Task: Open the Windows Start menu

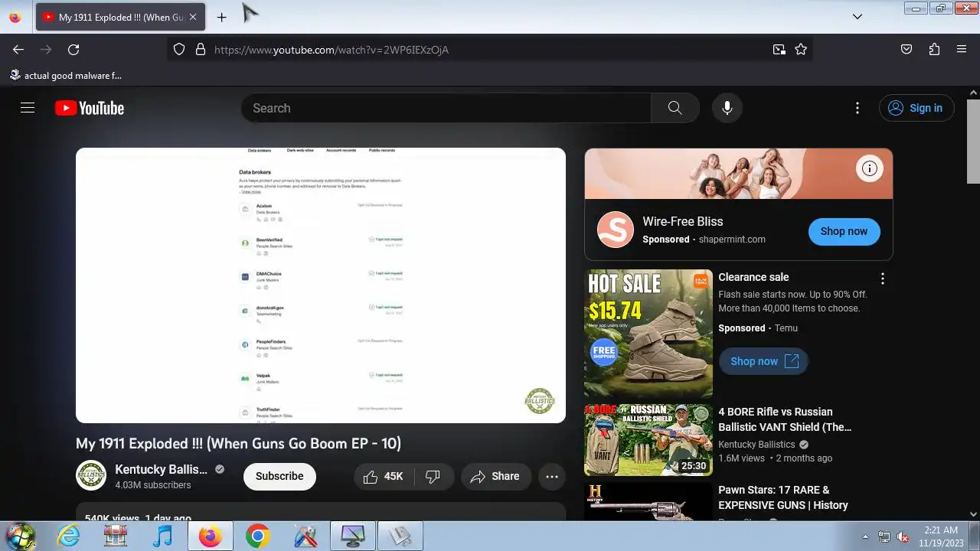Action: coord(21,536)
